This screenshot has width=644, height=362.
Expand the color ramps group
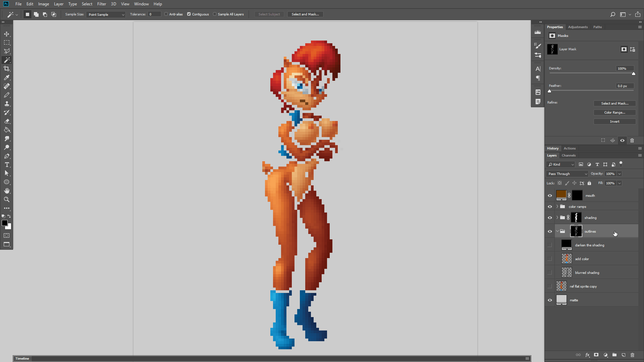557,206
